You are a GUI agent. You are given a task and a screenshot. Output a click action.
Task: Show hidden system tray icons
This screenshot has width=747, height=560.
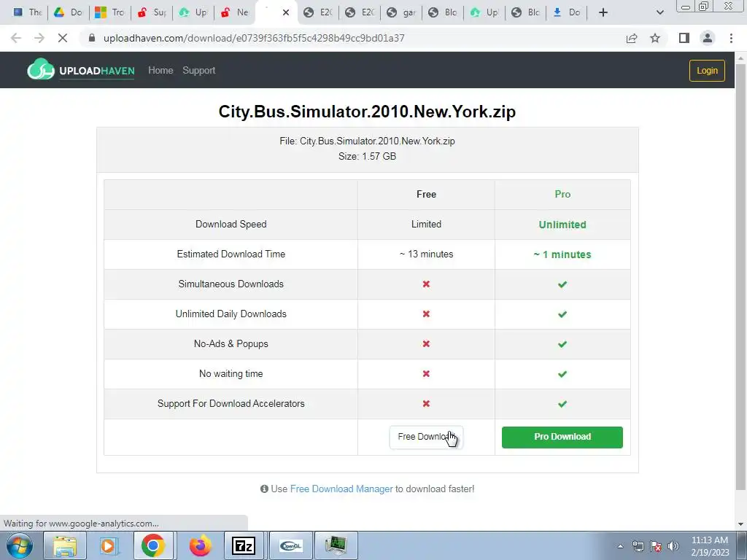(620, 547)
